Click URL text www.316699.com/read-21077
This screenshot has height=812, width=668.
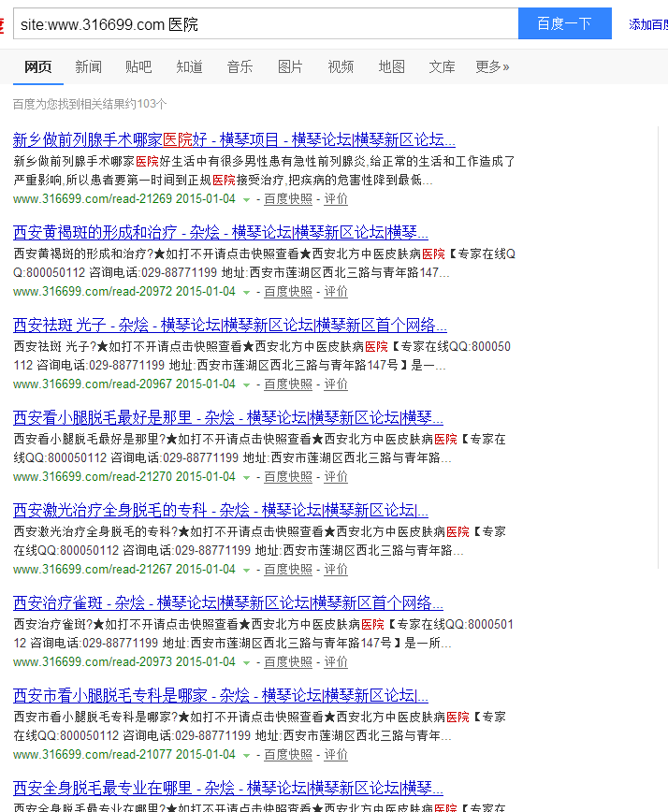pos(93,755)
